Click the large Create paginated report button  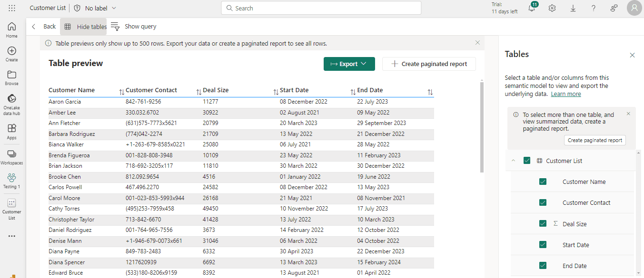[429, 64]
